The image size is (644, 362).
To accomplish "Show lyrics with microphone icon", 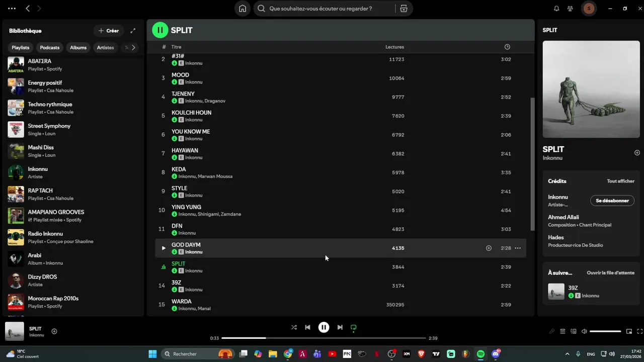I will pos(551,331).
